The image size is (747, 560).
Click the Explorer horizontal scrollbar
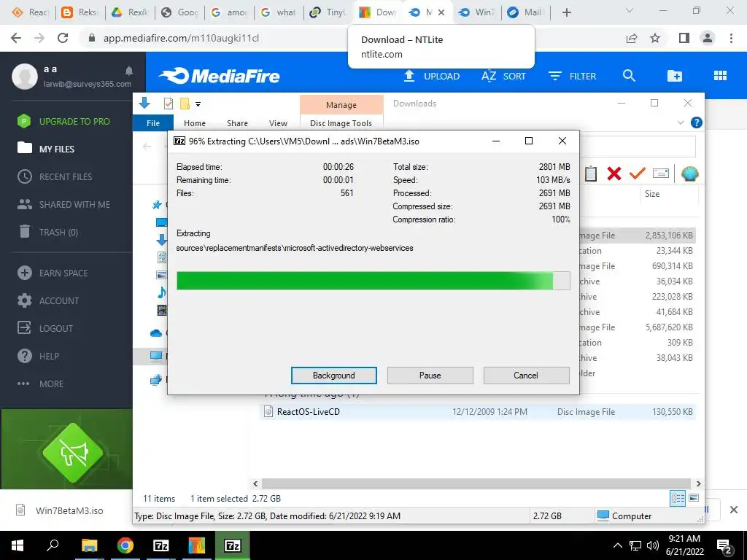476,483
